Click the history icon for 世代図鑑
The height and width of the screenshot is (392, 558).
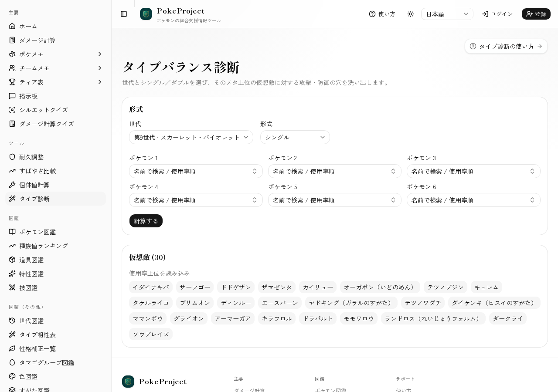pyautogui.click(x=12, y=321)
